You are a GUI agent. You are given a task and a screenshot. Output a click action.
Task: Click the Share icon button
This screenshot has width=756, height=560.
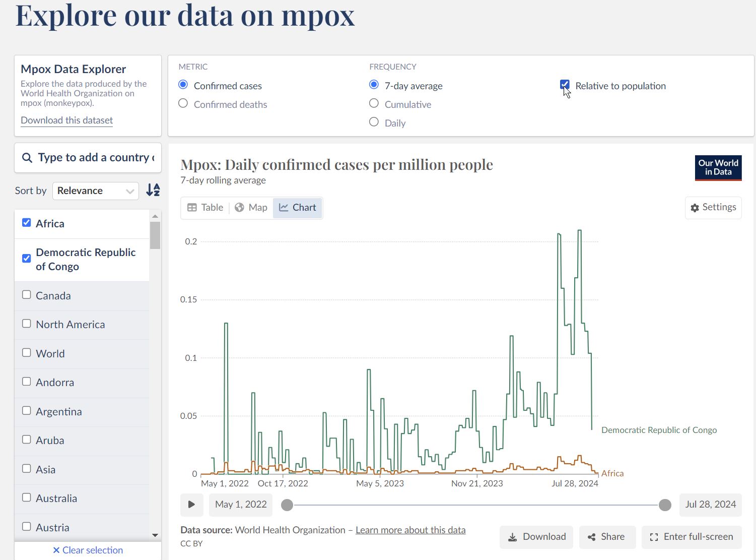coord(607,537)
